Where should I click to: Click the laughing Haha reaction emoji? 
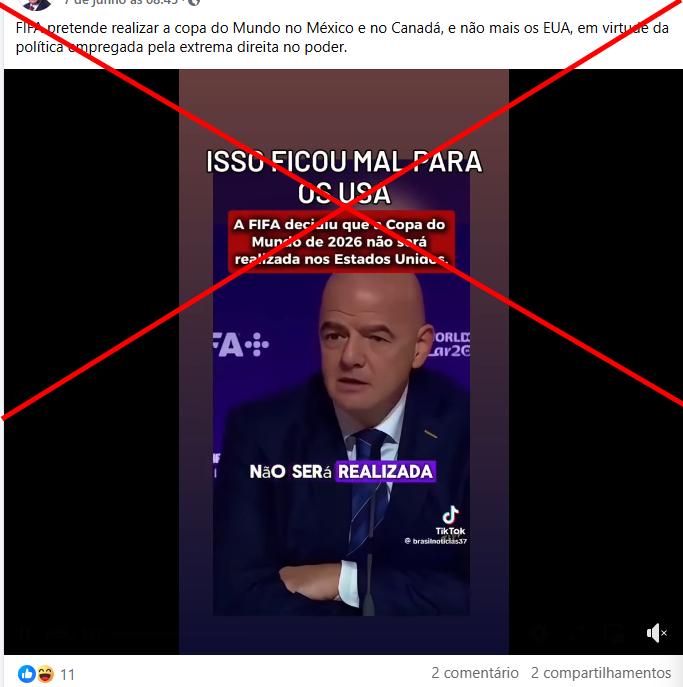click(x=45, y=674)
